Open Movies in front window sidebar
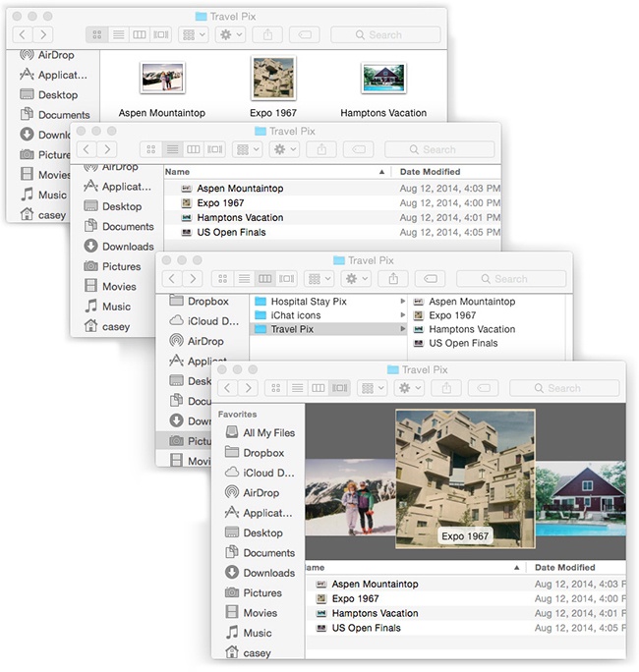Viewport: 639px width, 672px height. 252,613
